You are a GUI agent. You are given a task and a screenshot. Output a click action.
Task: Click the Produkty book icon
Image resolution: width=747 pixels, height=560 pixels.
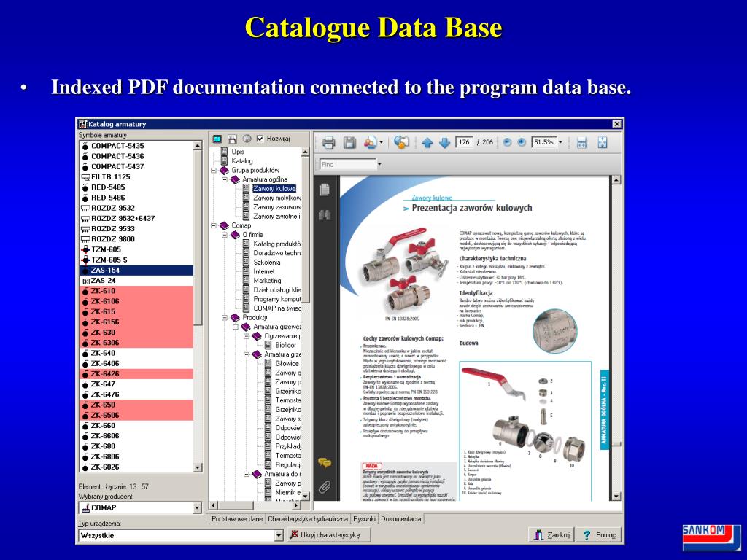coord(235,318)
